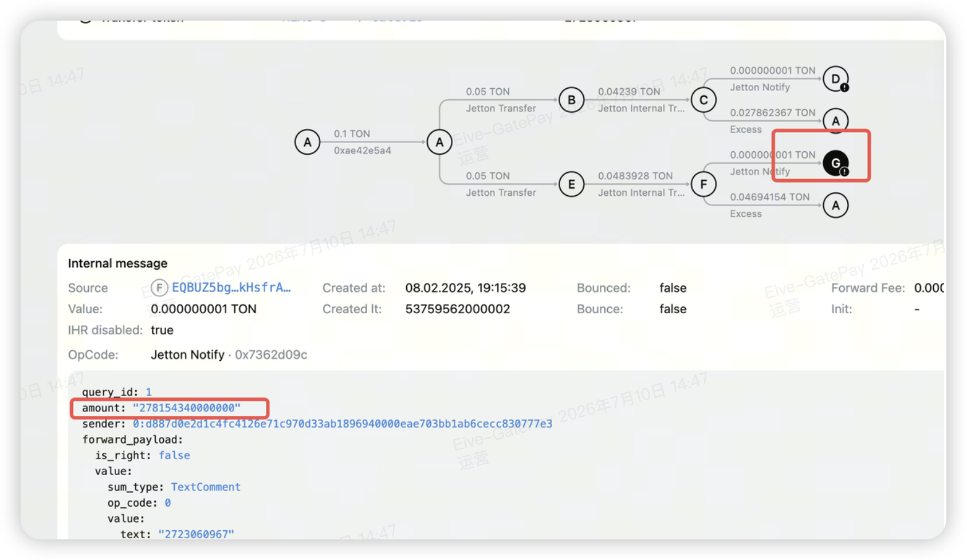Click the Jetton Transfer label toward node E
The image size is (967, 560).
(x=501, y=192)
